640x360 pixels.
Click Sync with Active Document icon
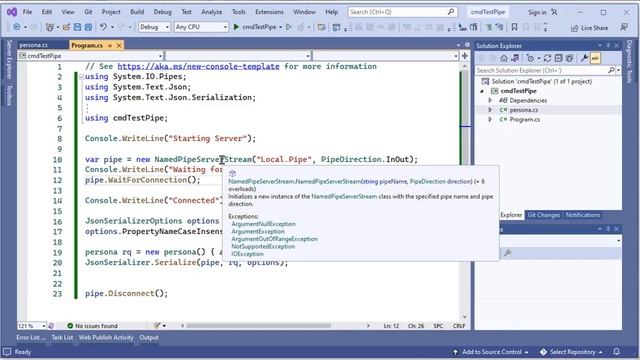pos(548,58)
